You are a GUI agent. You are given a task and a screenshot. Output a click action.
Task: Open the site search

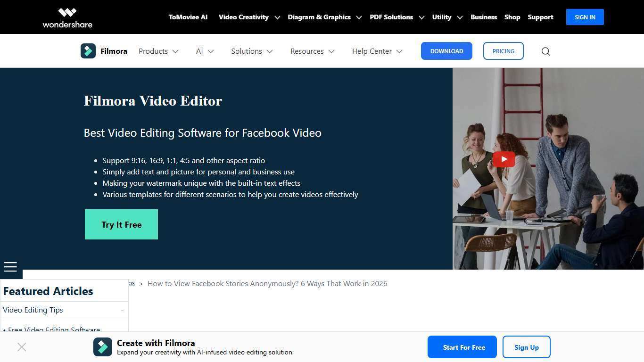pos(545,51)
